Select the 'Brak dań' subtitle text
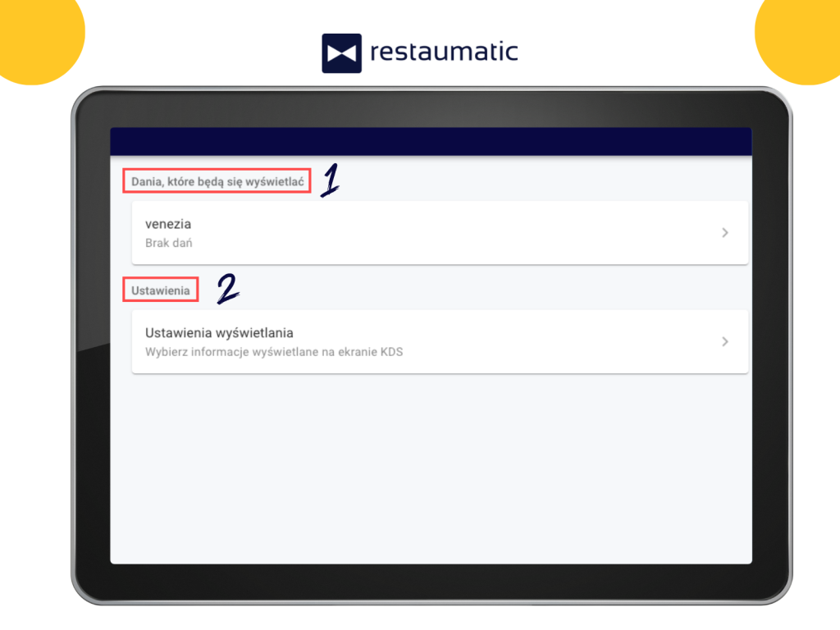 click(x=169, y=243)
